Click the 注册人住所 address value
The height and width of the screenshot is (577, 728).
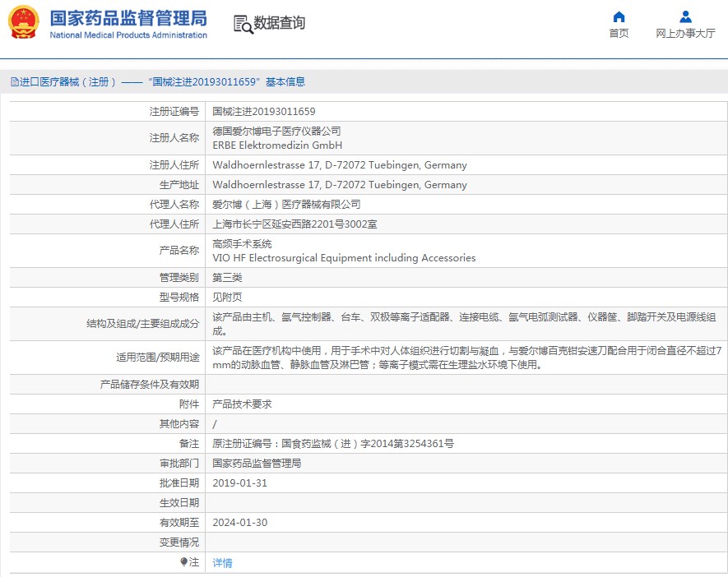click(340, 165)
